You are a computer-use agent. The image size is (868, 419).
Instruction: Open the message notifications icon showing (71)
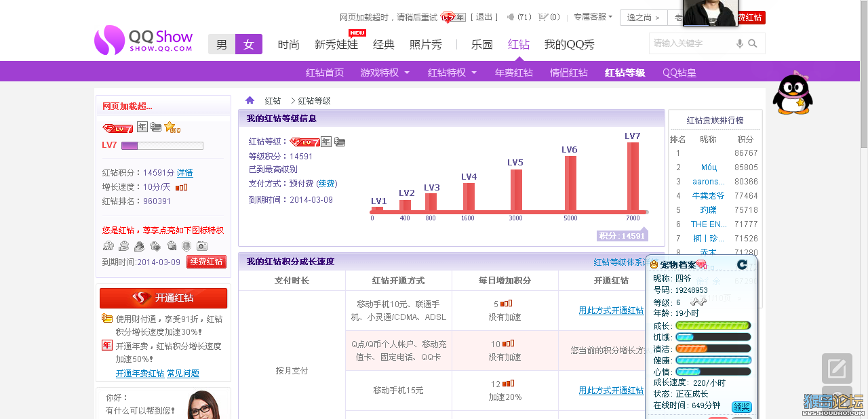point(519,17)
